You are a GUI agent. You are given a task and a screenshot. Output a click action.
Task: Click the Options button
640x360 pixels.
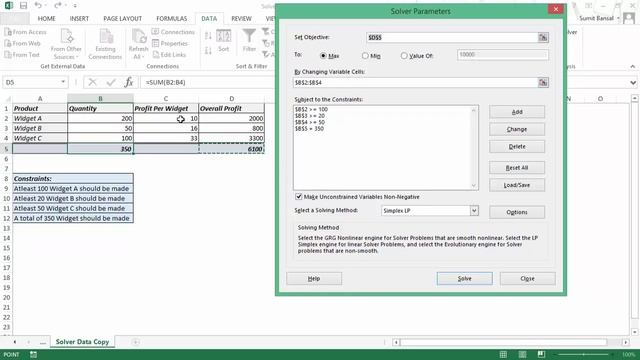click(x=517, y=212)
